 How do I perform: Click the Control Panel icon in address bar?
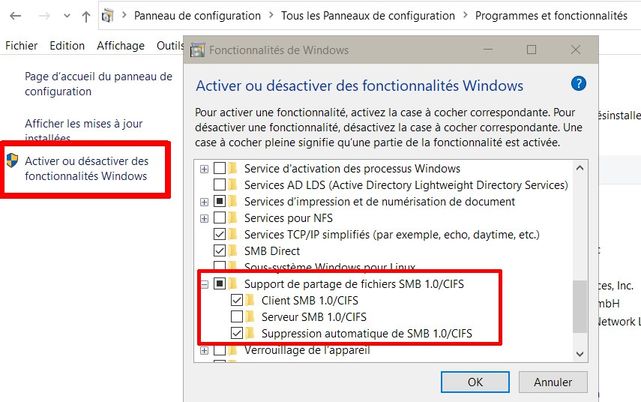[x=107, y=16]
